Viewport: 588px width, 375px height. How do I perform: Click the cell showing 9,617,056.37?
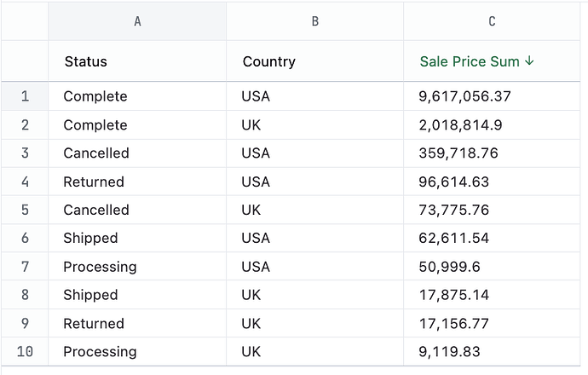point(464,96)
